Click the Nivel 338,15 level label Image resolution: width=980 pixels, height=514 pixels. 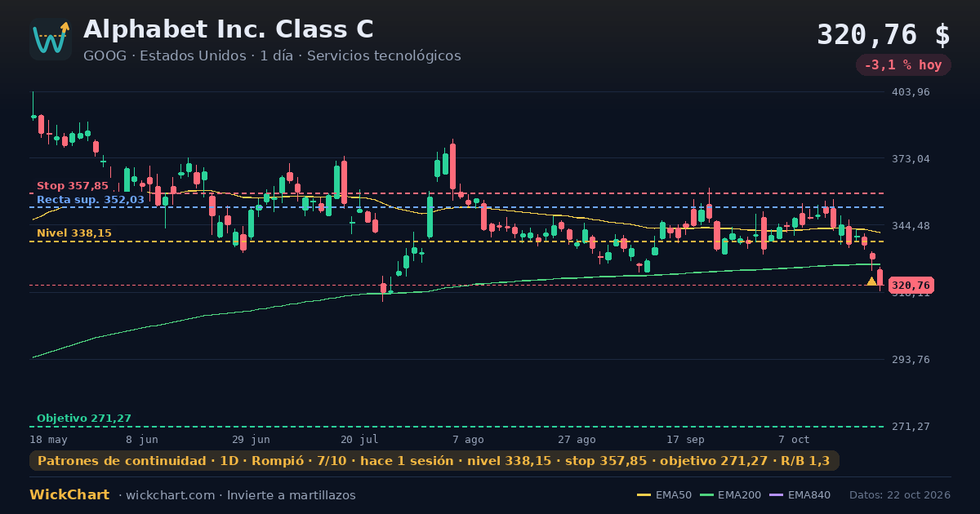click(x=74, y=233)
